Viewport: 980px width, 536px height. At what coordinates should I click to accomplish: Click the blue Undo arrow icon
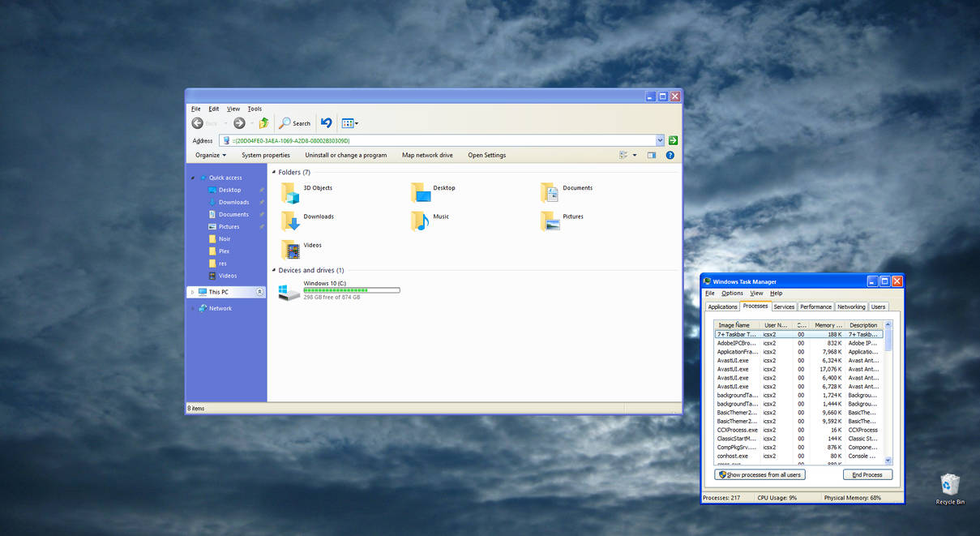click(326, 123)
